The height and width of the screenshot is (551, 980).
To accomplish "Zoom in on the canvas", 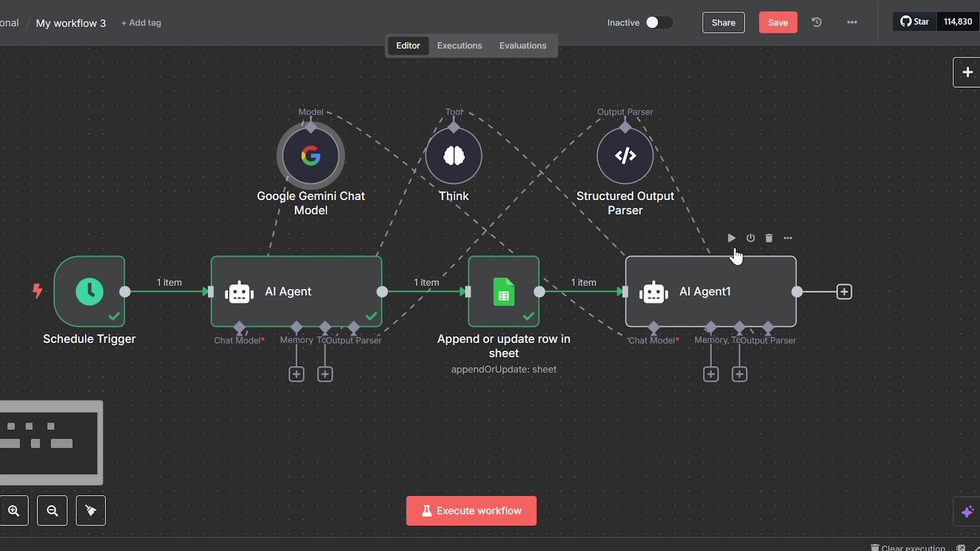I will 14,510.
